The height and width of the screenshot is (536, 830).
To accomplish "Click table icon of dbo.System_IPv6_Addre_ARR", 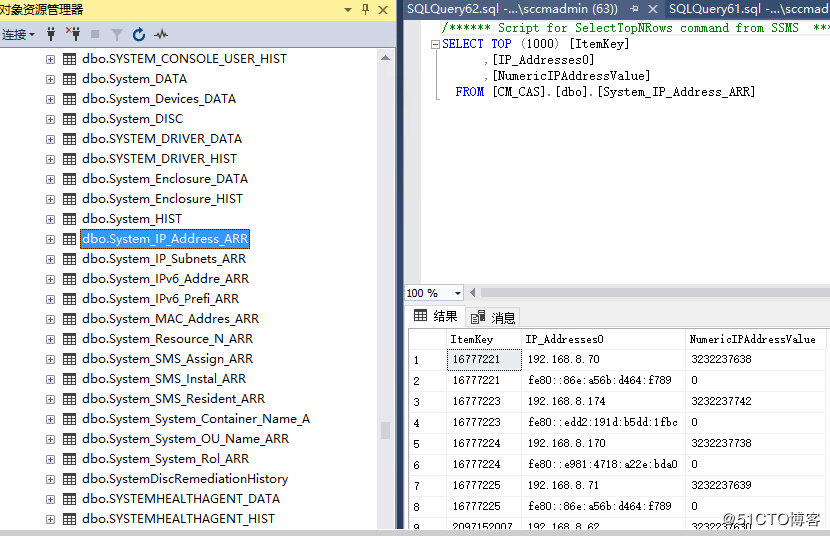I will (69, 279).
